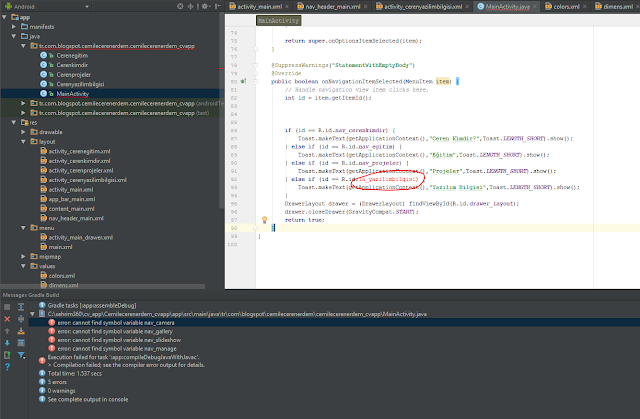The image size is (640, 419).
Task: Select the nav_gallery error message
Action: [115, 331]
